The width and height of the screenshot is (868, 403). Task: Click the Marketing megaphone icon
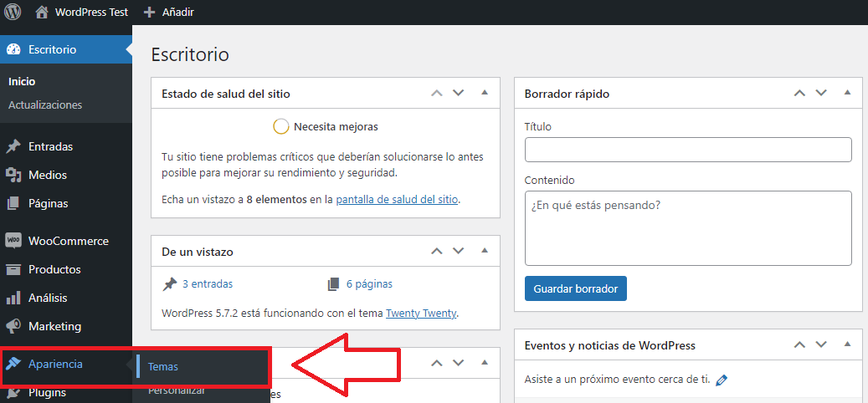(13, 326)
